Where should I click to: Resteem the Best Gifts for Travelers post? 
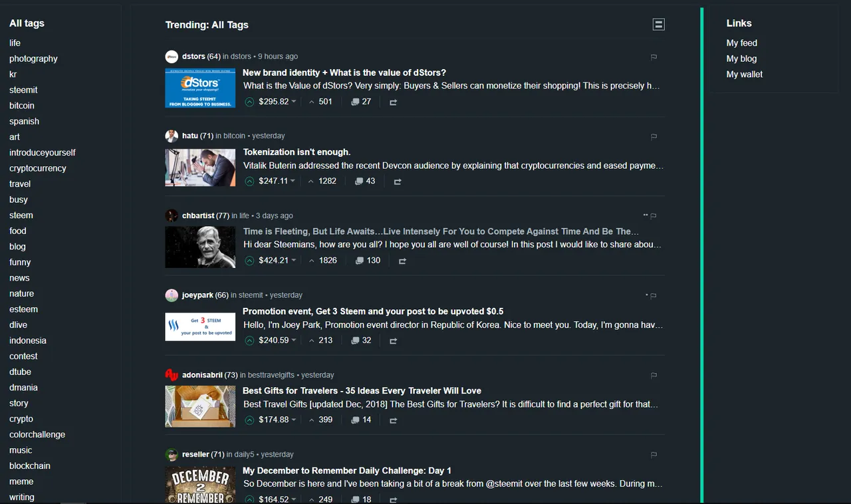click(393, 420)
